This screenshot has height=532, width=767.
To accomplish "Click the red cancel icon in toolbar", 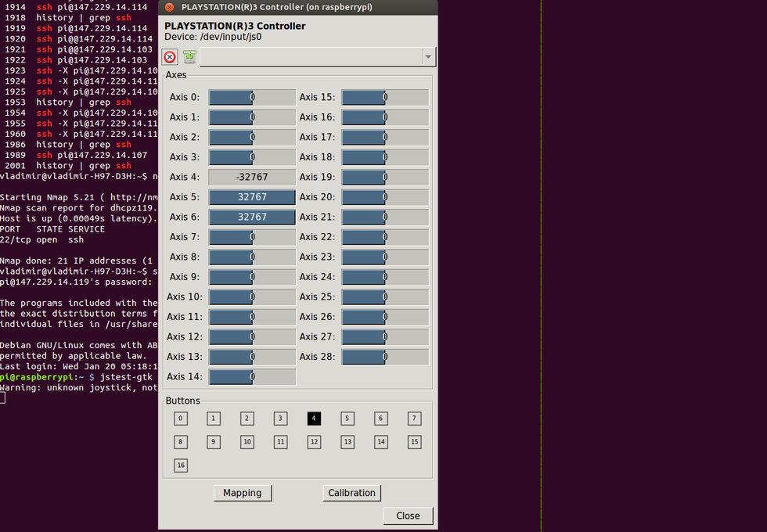I will tap(170, 57).
